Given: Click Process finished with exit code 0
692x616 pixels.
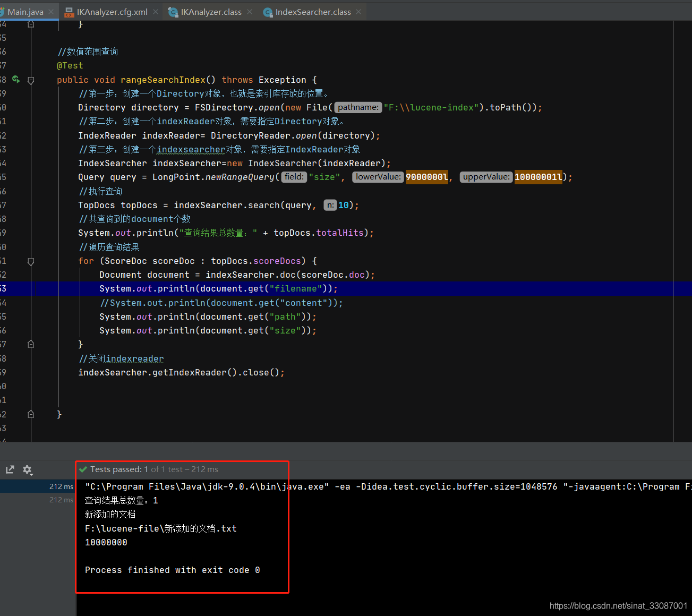Looking at the screenshot, I should coord(173,570).
